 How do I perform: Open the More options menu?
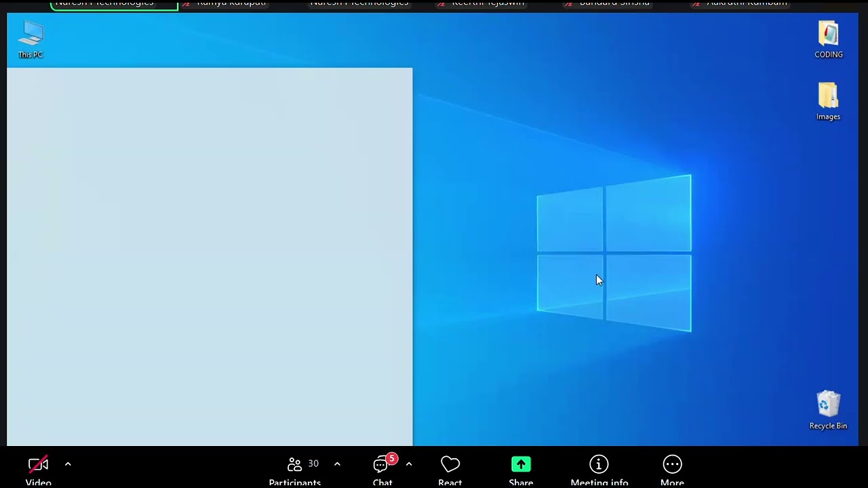[672, 471]
